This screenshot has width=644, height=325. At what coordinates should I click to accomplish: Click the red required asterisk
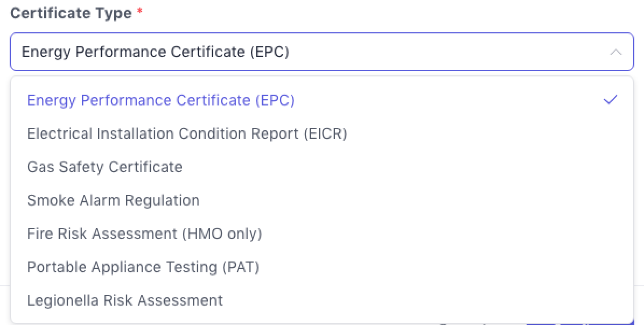(x=139, y=12)
